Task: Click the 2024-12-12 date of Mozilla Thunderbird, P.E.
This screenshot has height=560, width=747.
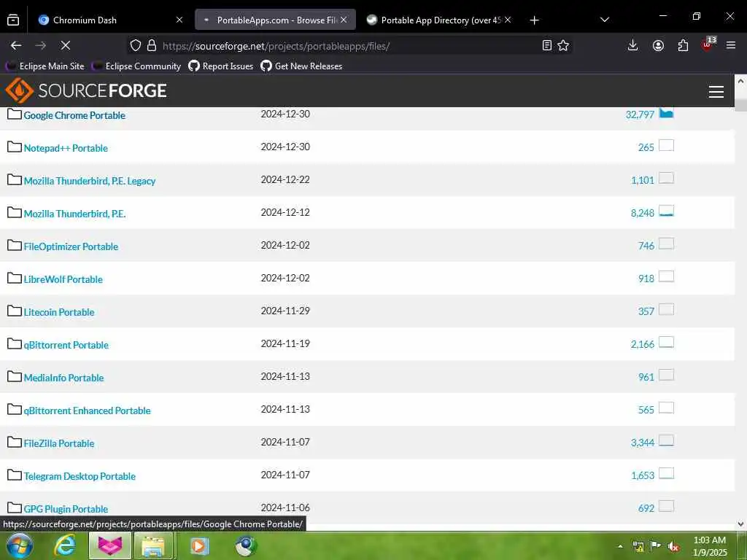Action: point(285,212)
